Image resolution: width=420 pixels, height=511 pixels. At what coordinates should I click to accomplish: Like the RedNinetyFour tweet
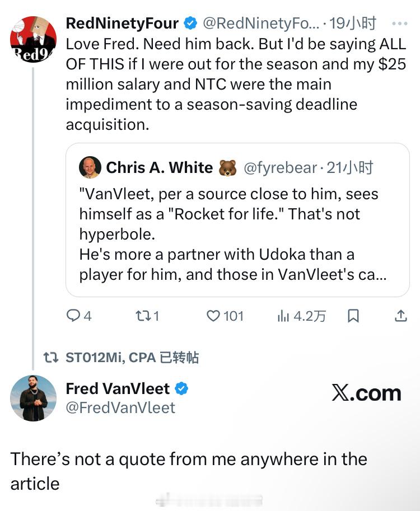(x=213, y=316)
